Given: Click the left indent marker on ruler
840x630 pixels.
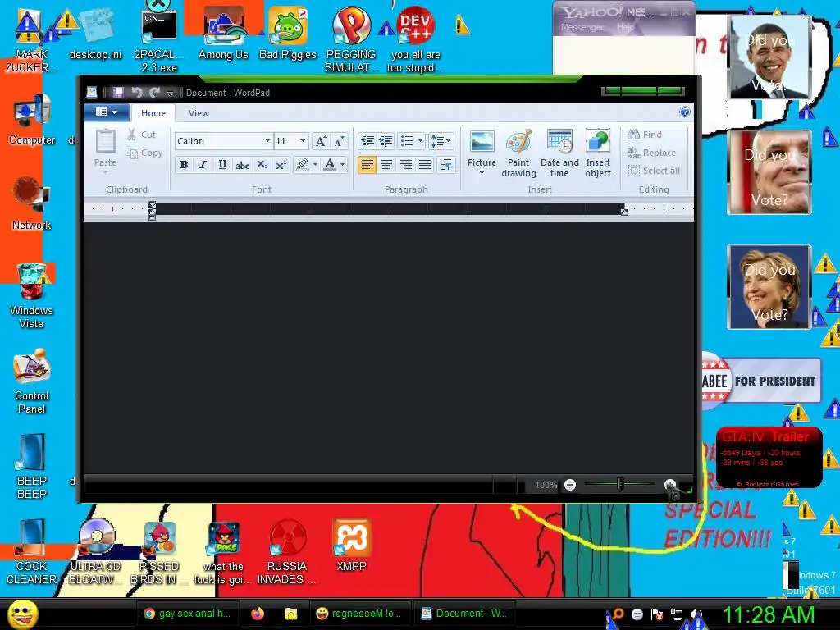Looking at the screenshot, I should point(152,211).
